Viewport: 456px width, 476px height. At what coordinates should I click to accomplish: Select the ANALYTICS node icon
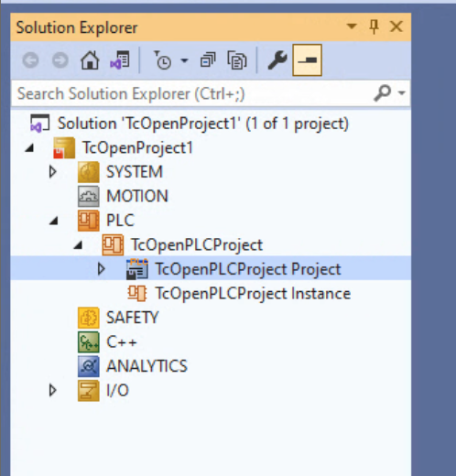pos(89,366)
